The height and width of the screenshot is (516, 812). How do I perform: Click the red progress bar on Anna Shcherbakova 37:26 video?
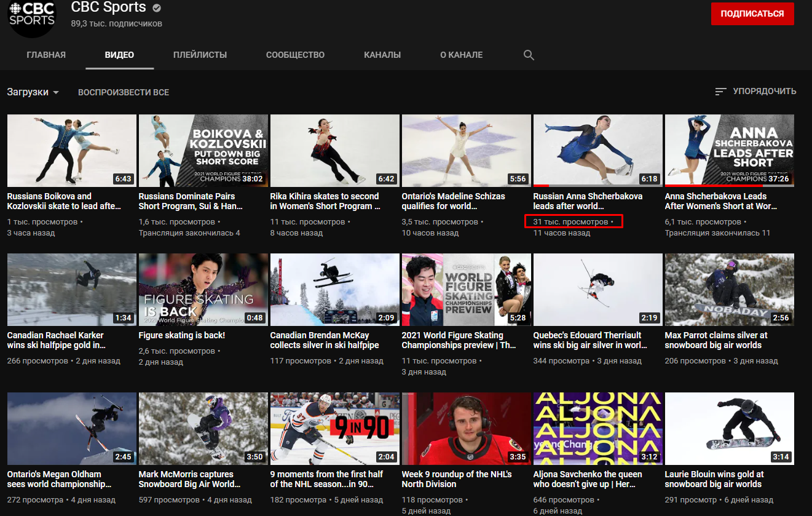713,185
